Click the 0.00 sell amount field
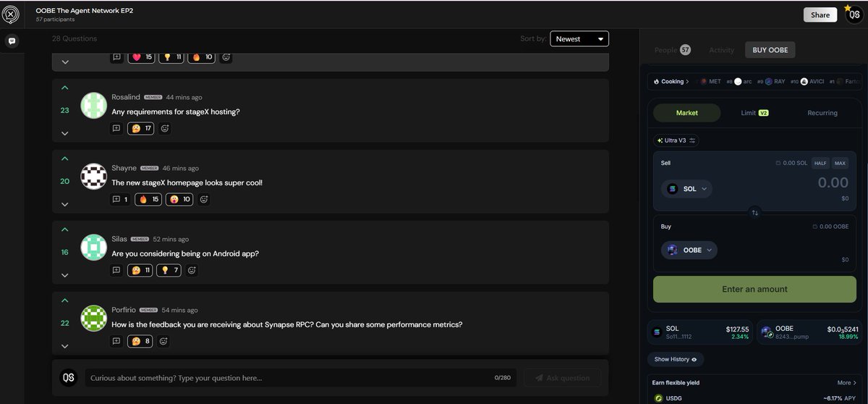 tap(833, 183)
